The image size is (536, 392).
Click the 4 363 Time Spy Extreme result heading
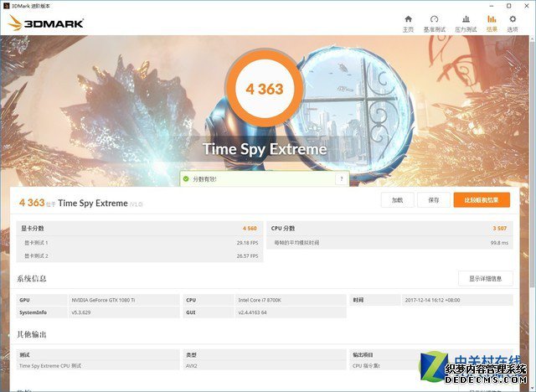pos(81,203)
